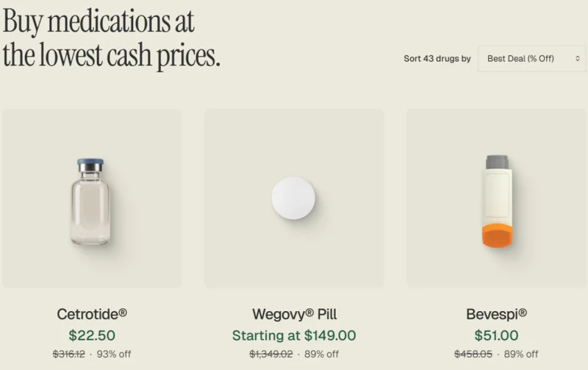Click the sort dropdown chevron arrows
588x370 pixels.
pyautogui.click(x=578, y=58)
